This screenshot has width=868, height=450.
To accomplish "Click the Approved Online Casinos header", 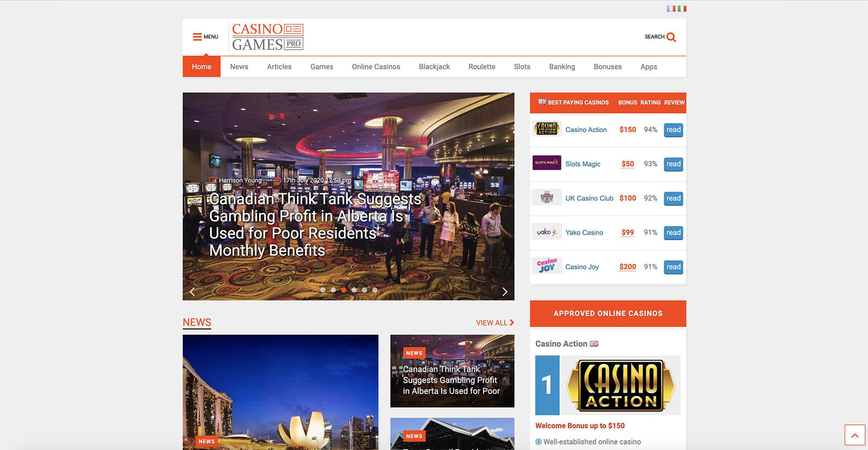I will [608, 313].
